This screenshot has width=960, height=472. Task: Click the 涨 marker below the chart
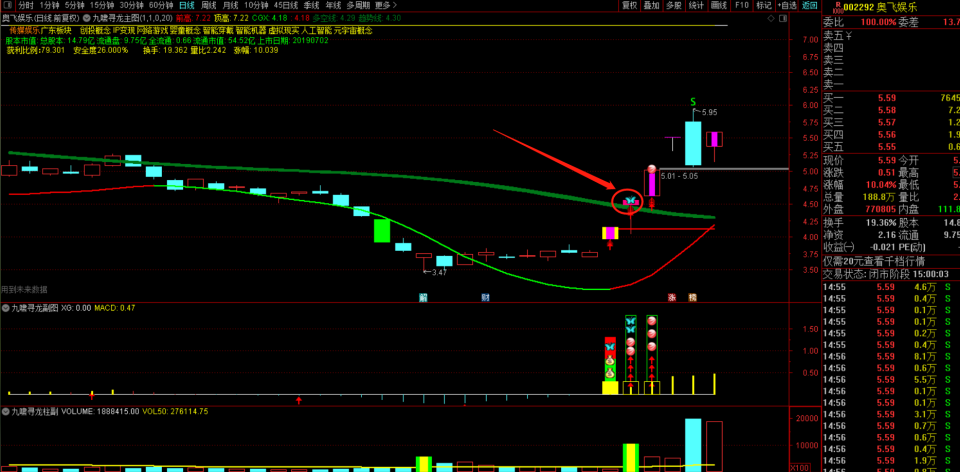coord(672,297)
